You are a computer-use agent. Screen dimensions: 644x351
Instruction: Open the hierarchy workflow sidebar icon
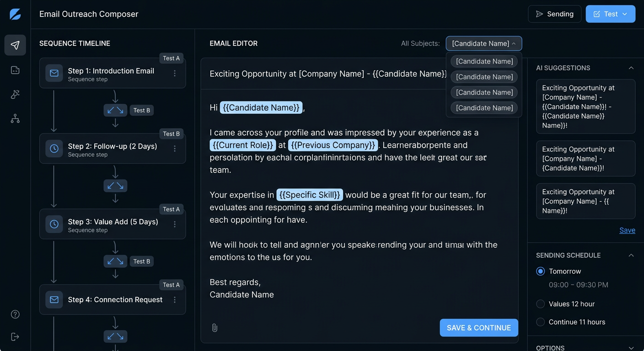15,119
